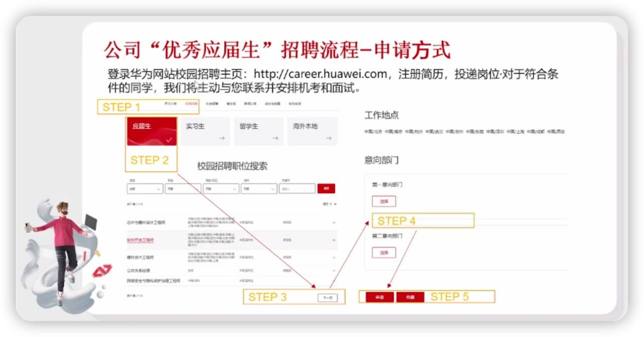Click the keyword search input field
The height and width of the screenshot is (337, 644).
[x=297, y=189]
